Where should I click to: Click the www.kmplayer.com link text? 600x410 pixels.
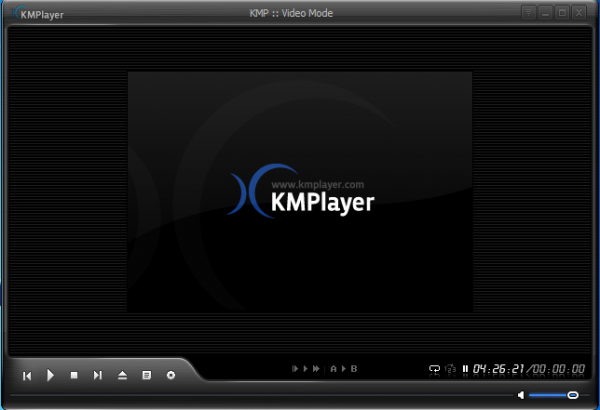click(318, 185)
